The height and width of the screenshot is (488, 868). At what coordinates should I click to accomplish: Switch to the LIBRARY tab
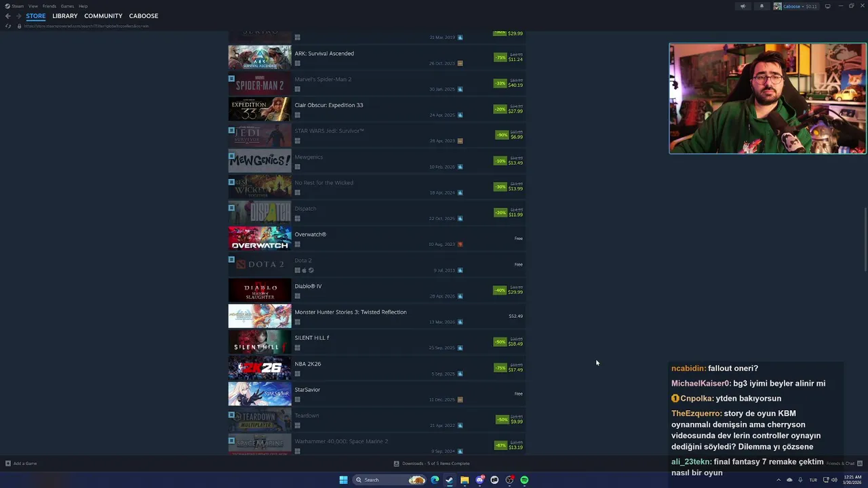tap(64, 16)
